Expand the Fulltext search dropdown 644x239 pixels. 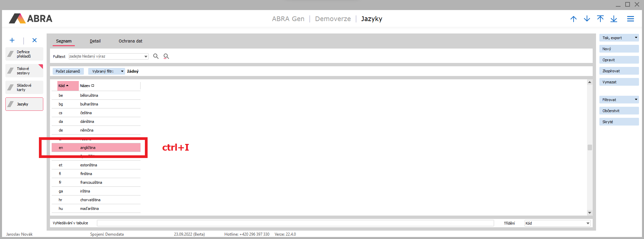pos(146,57)
